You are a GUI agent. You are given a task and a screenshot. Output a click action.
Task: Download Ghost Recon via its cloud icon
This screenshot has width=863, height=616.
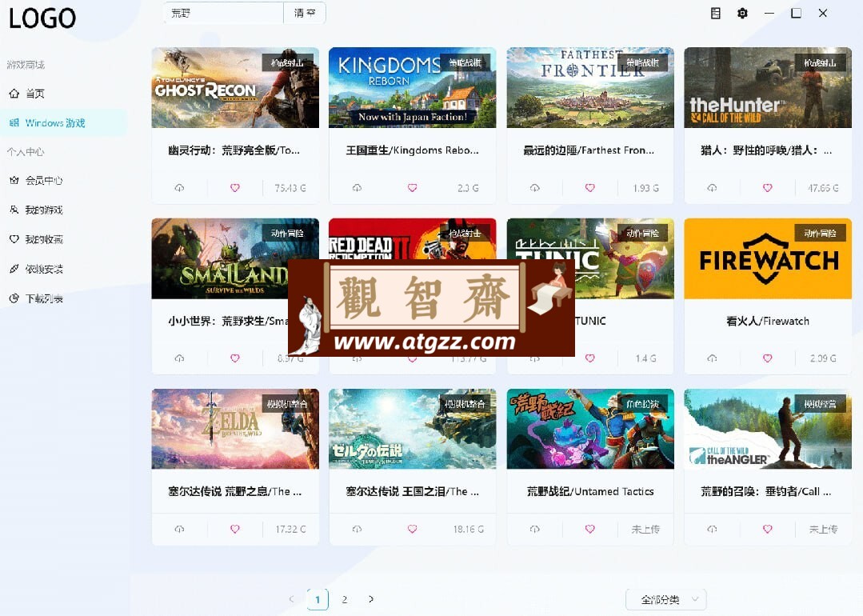tap(179, 188)
